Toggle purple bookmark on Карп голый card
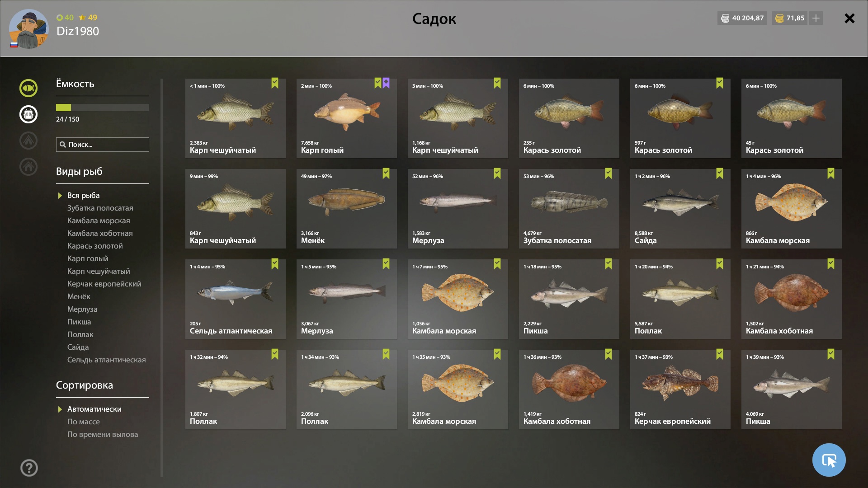Image resolution: width=868 pixels, height=488 pixels. (386, 83)
